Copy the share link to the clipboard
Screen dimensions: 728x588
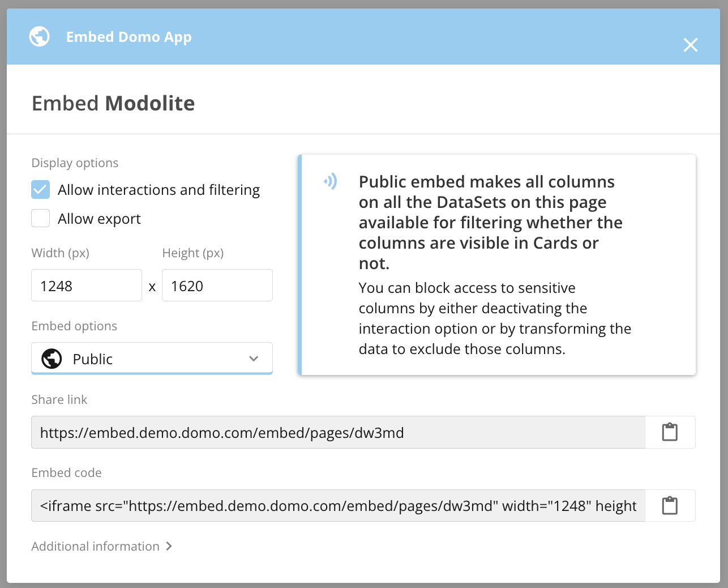[670, 432]
